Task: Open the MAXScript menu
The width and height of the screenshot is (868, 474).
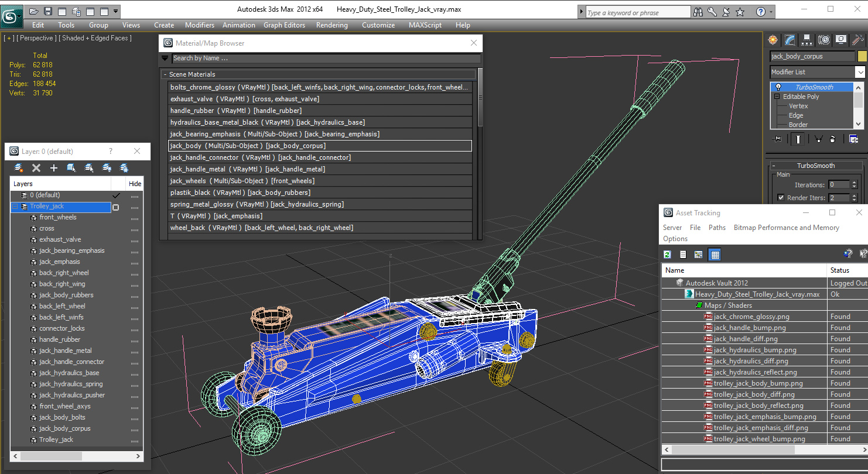Action: (x=425, y=25)
